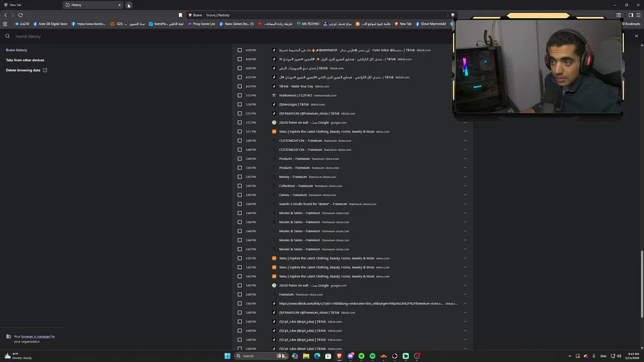Viewport: 644px width, 362px height.
Task: Open the G2A bookmark
Action: point(128,24)
